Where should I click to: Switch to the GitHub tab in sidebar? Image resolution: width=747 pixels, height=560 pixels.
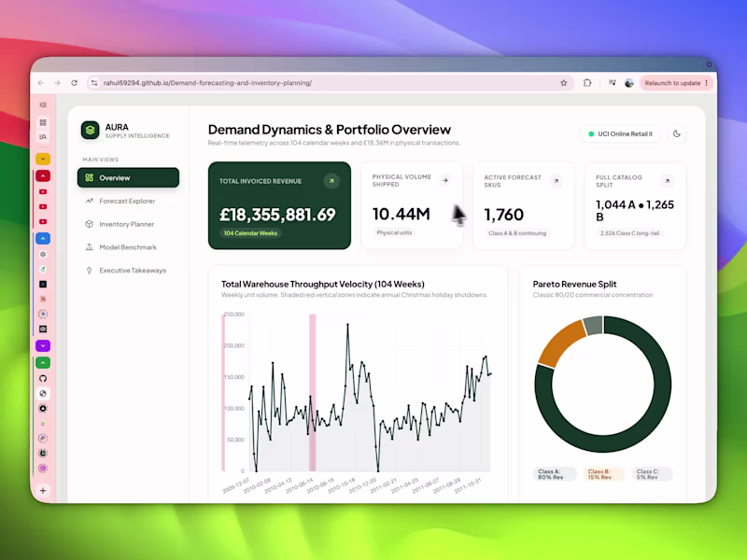click(43, 379)
